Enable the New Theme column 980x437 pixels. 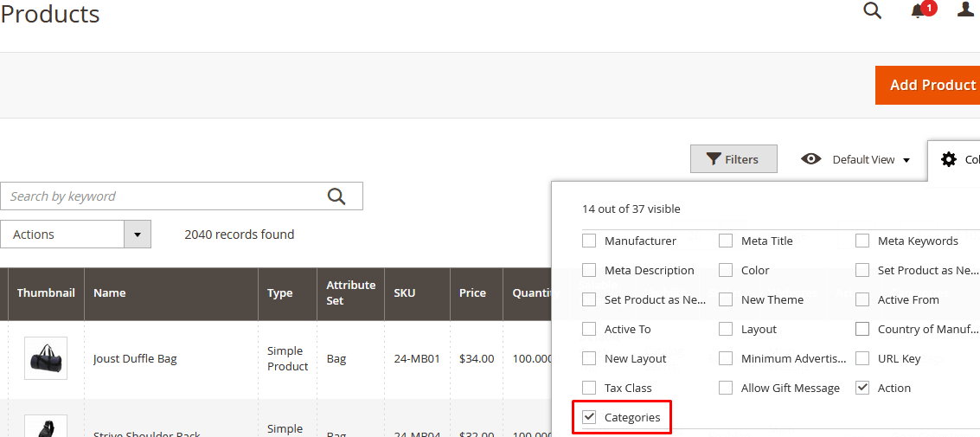726,299
